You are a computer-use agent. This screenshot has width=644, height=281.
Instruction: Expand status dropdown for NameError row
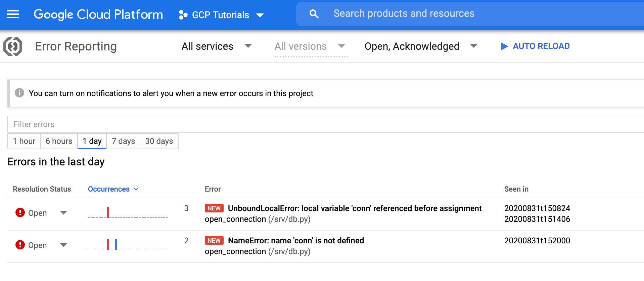(63, 245)
